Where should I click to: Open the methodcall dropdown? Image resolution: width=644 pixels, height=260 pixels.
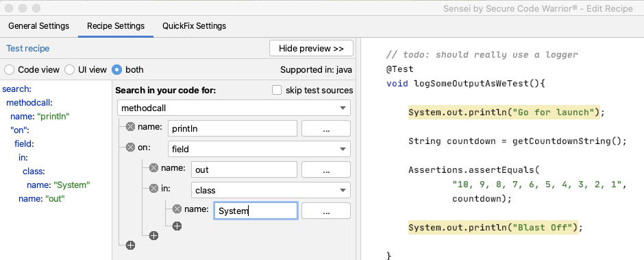(234, 108)
